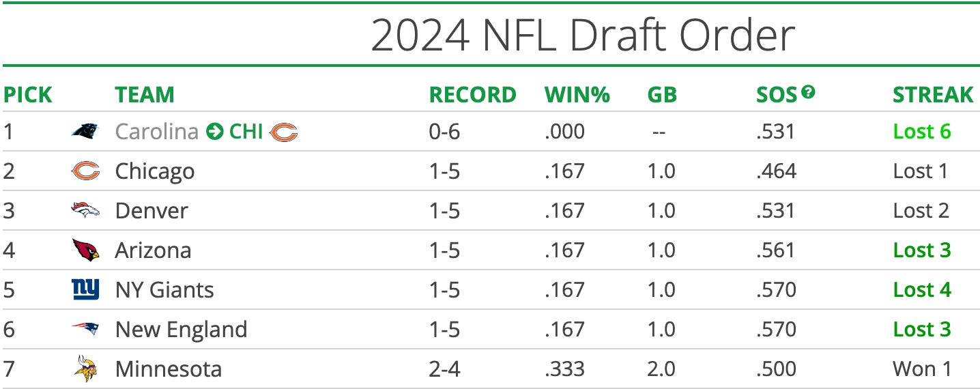
Task: Click the Bears logo in pick 2 row
Action: (85, 171)
